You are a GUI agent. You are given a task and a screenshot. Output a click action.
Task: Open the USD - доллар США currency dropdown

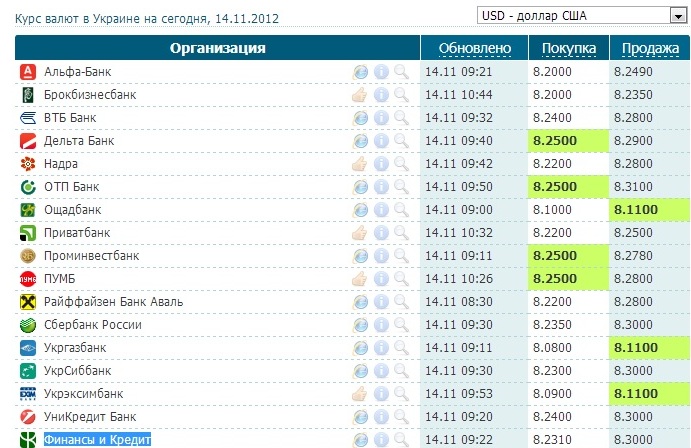point(582,16)
